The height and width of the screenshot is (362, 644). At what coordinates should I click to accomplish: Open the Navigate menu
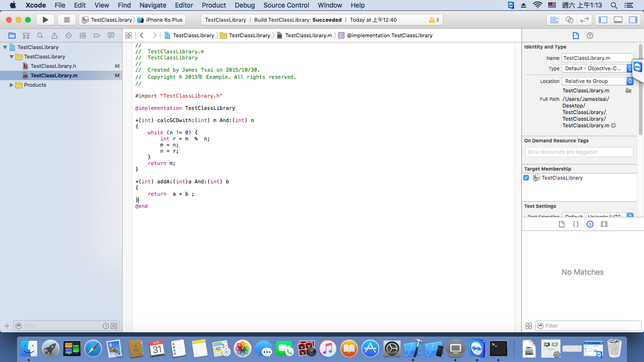pyautogui.click(x=153, y=5)
